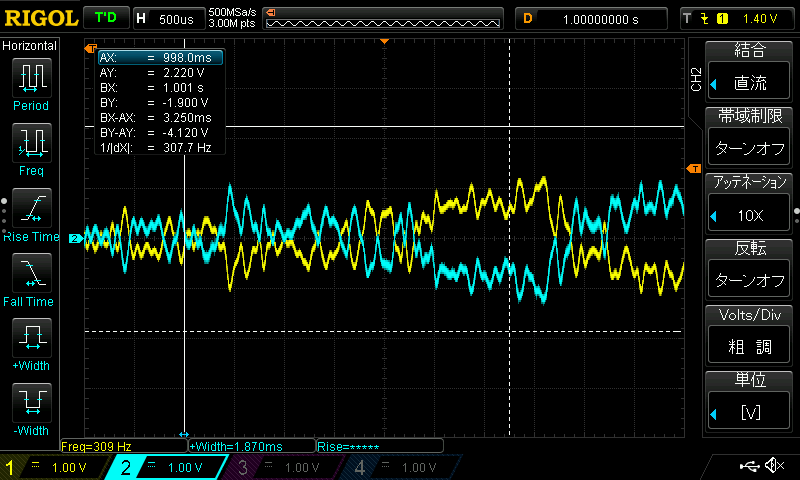The image size is (800, 480).
Task: Click the +Width=1.870ms measurement result
Action: point(252,446)
